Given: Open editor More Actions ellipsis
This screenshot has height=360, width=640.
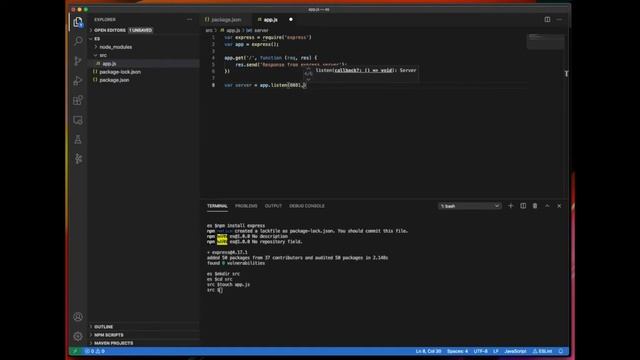Looking at the screenshot, I should click(x=559, y=20).
